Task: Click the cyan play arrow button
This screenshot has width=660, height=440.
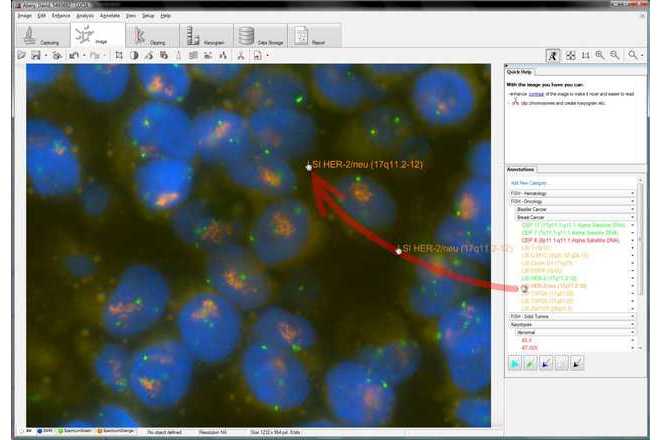Action: click(515, 363)
